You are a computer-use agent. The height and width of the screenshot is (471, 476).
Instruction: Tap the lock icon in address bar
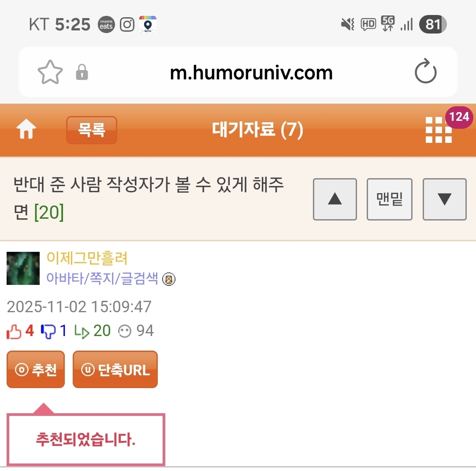(x=82, y=72)
